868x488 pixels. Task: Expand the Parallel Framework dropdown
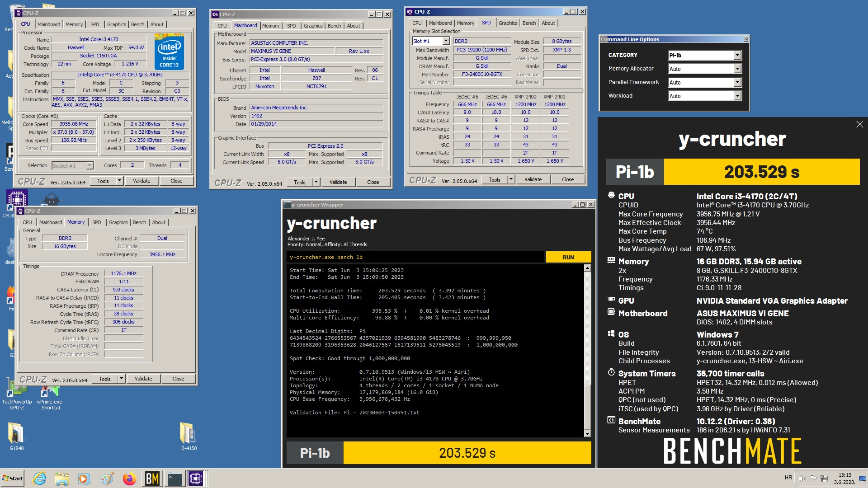click(737, 82)
